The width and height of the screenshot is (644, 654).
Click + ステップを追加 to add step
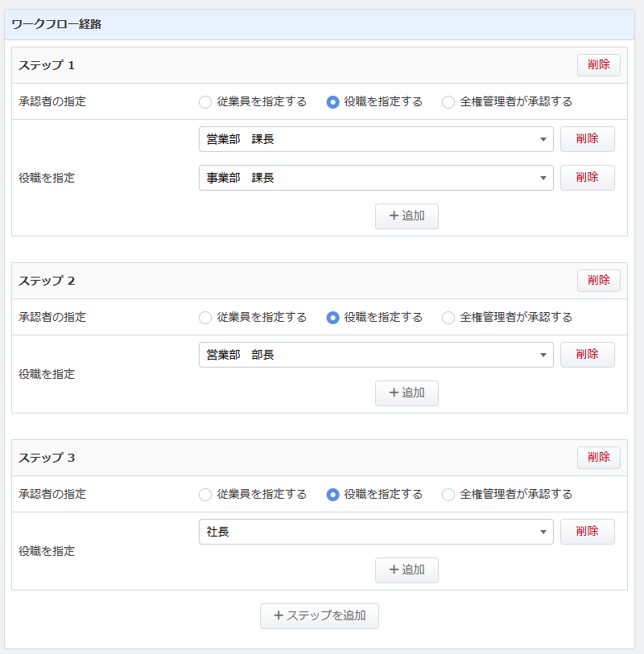click(320, 616)
